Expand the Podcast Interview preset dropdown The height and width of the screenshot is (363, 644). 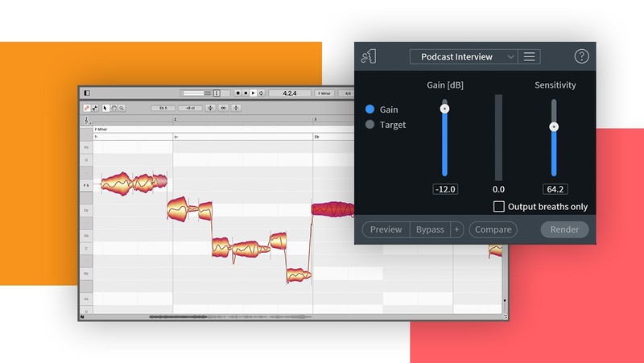(x=464, y=56)
